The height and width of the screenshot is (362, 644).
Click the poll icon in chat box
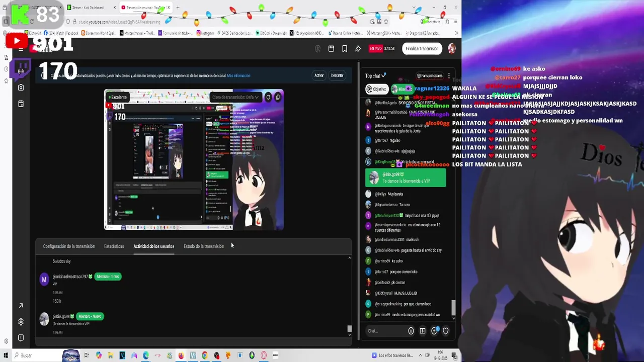click(422, 331)
